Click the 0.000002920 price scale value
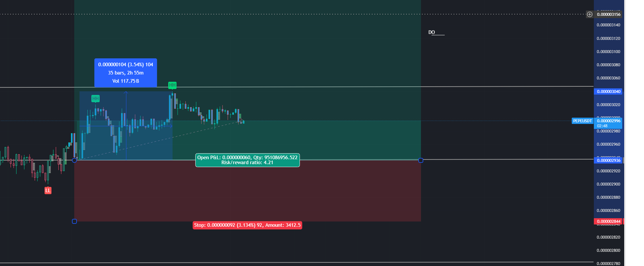 point(609,171)
